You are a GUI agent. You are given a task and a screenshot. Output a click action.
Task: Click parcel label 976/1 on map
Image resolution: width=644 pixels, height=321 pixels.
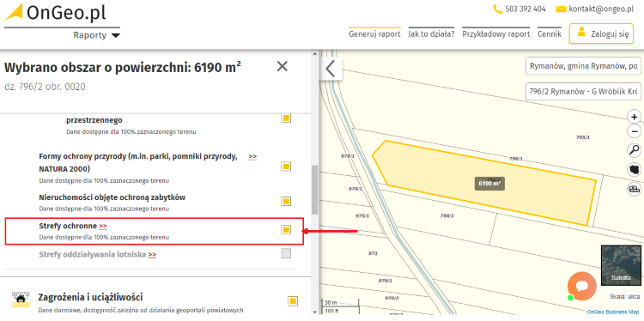coord(355,189)
